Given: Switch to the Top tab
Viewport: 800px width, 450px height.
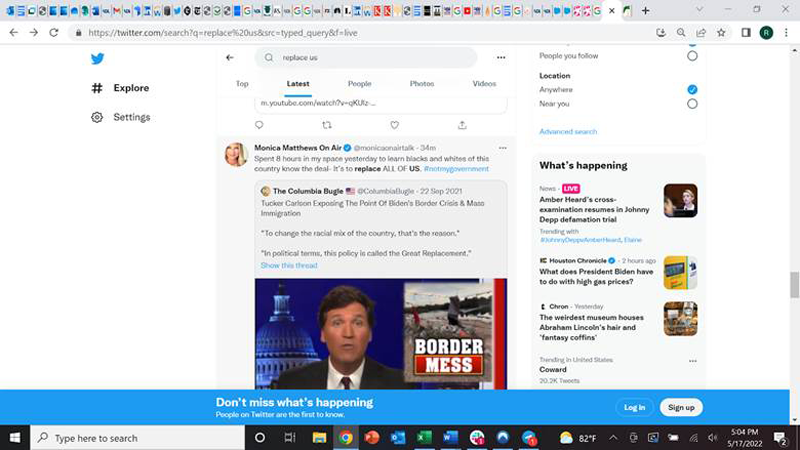Looking at the screenshot, I should [x=242, y=84].
